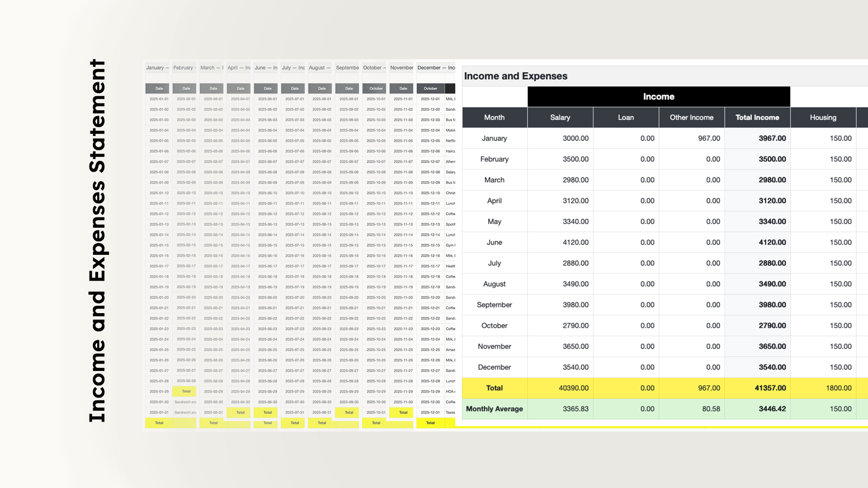Click the yellow 'Total' row label in summary
The image size is (868, 488).
pyautogui.click(x=495, y=388)
